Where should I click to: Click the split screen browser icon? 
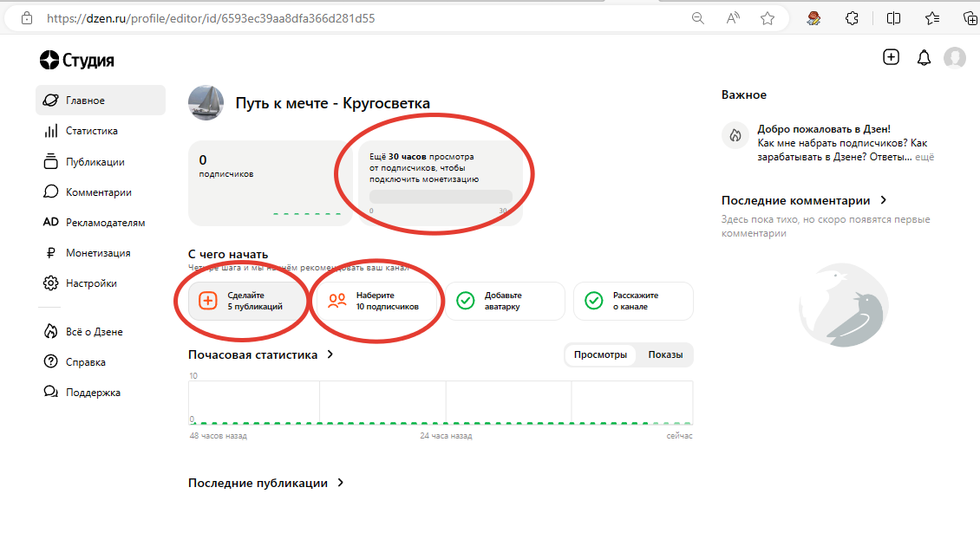pos(894,18)
